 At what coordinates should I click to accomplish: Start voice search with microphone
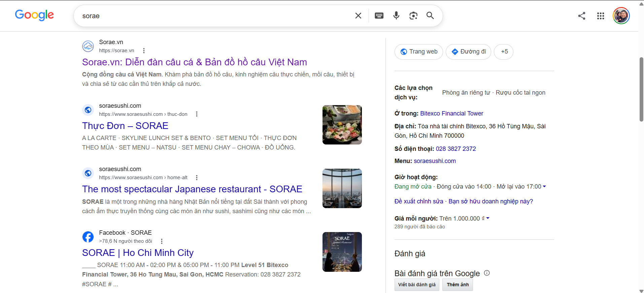[x=396, y=15]
